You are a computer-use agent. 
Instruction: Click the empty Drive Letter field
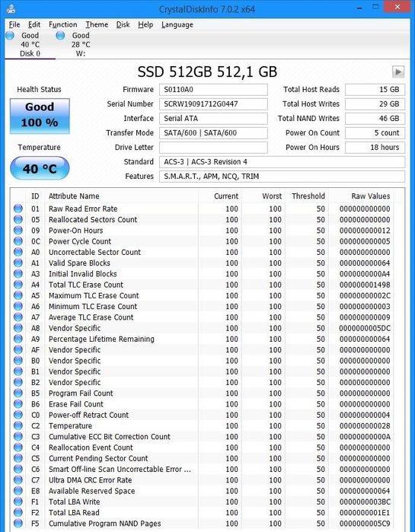pos(213,148)
